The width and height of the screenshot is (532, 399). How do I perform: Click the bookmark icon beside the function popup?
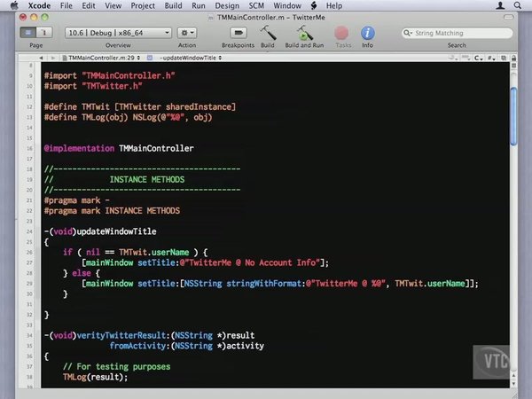[x=150, y=58]
